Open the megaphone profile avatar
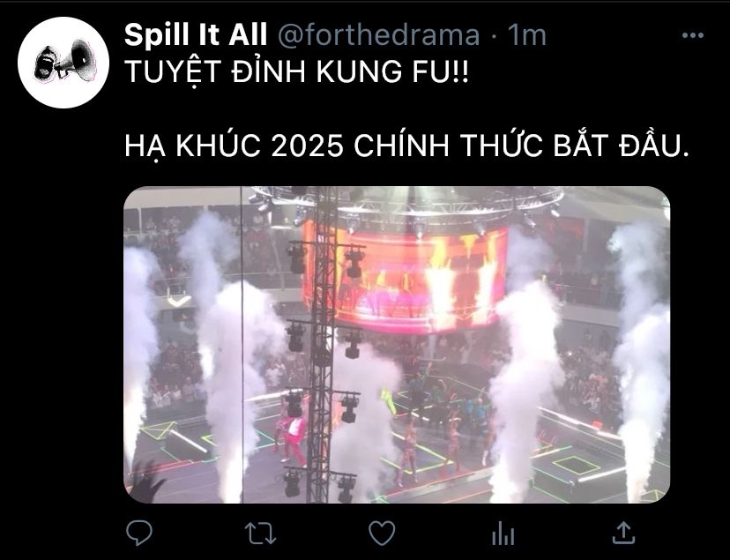 [63, 63]
